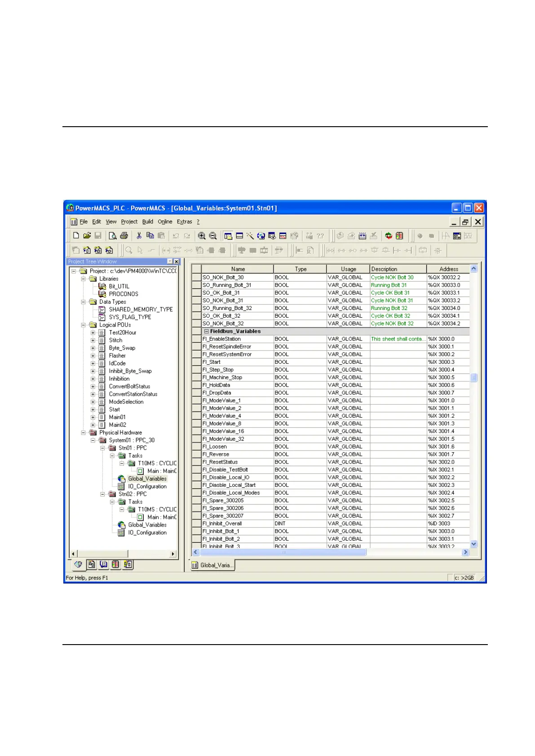Collapse the Libraries tree node
Image resolution: width=535 pixels, height=756 pixels.
(84, 279)
